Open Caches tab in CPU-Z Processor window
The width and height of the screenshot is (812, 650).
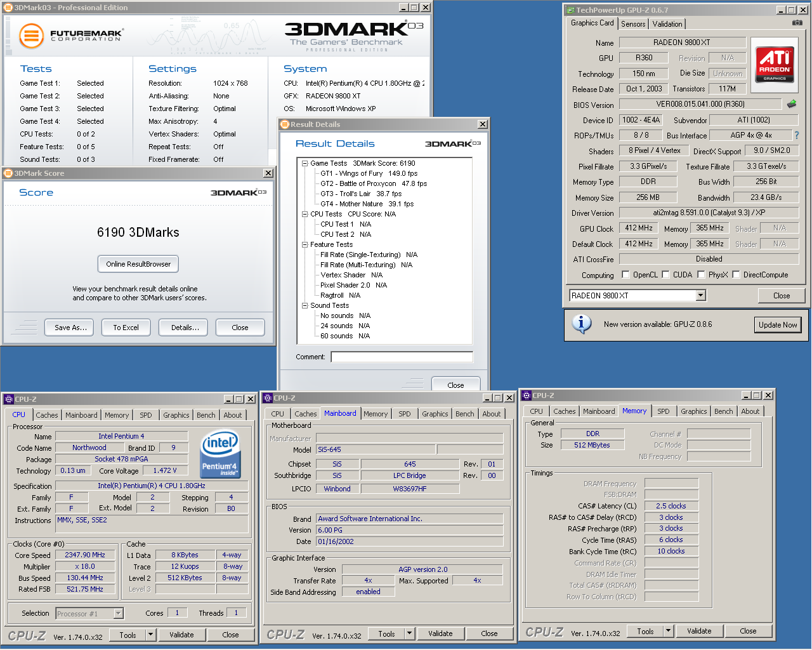pyautogui.click(x=47, y=415)
